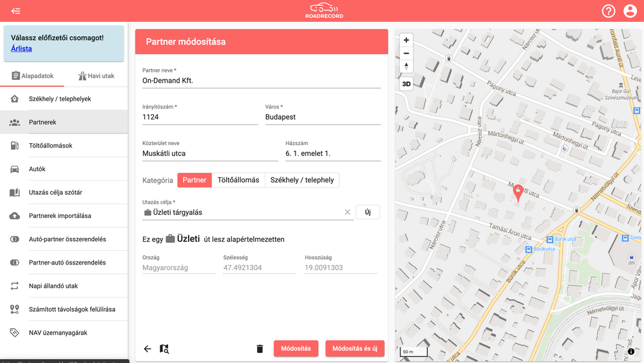Clear the Utazás célja field
The width and height of the screenshot is (644, 363).
(347, 212)
